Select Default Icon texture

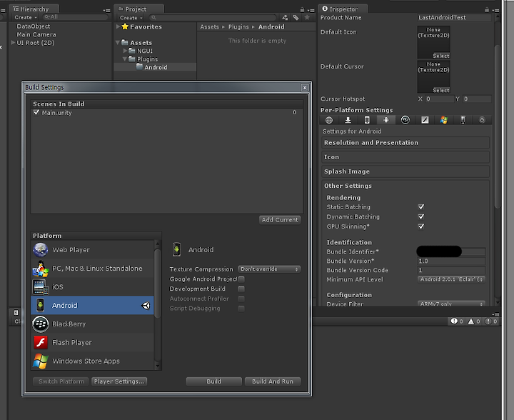coord(441,56)
